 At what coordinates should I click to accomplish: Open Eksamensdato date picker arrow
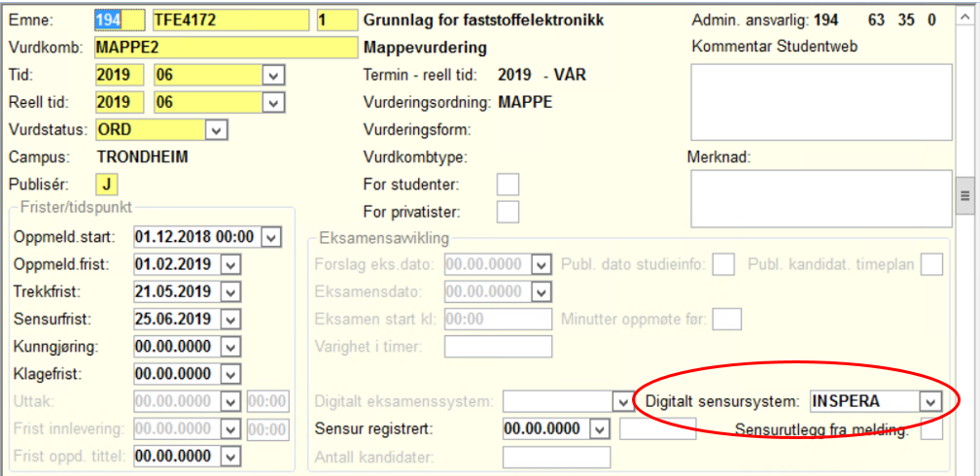coord(542,291)
